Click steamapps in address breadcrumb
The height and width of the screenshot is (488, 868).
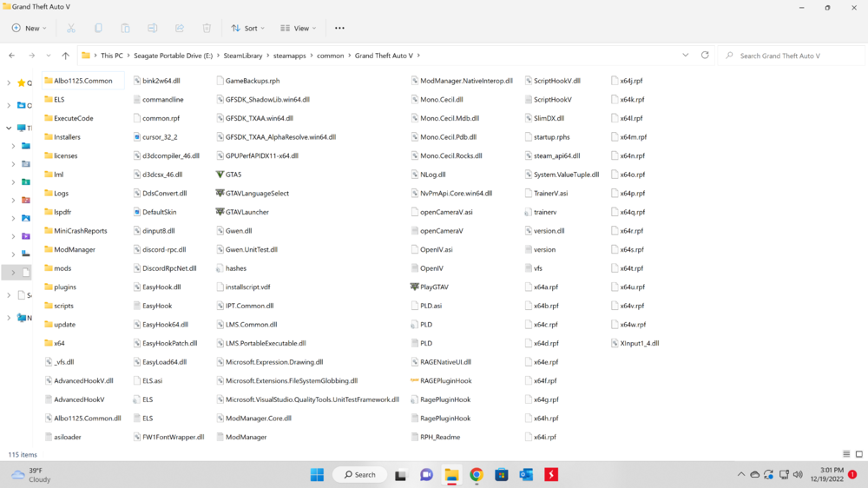[x=290, y=56]
